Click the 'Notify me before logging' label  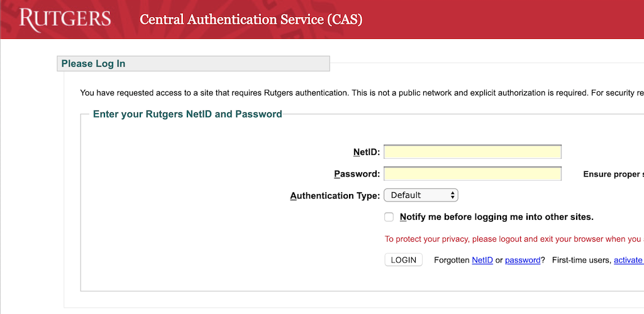497,217
